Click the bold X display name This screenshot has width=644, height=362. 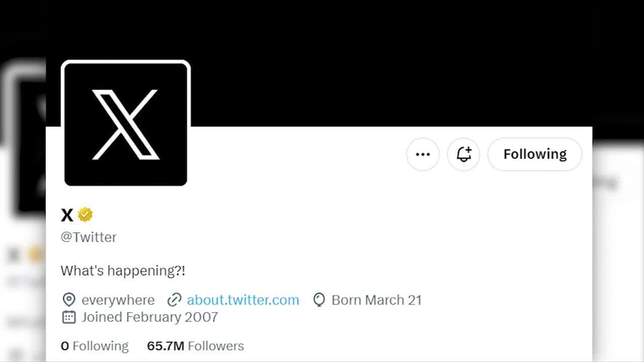tap(67, 215)
